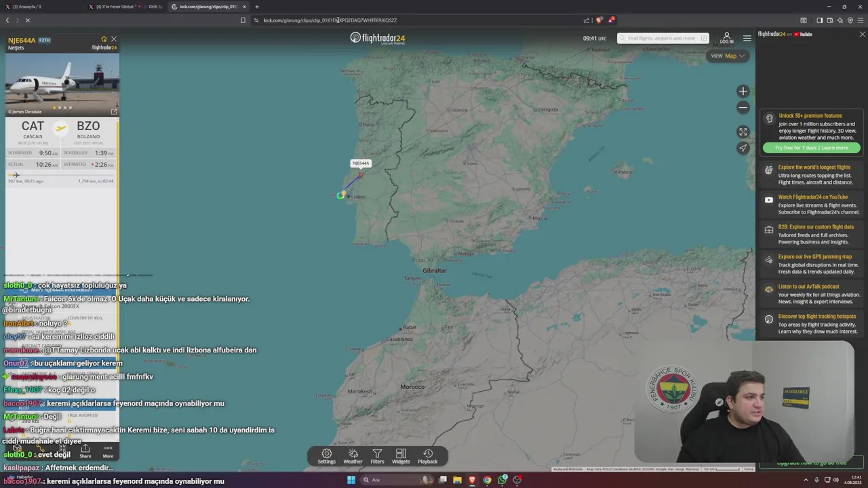Open the Flightradar24 hamburger menu

coord(747,38)
